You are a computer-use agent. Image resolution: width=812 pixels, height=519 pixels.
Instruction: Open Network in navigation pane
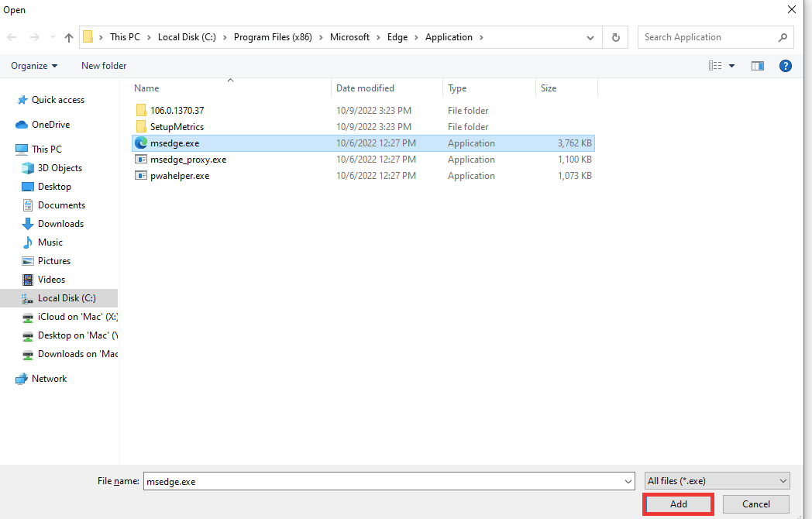click(49, 379)
